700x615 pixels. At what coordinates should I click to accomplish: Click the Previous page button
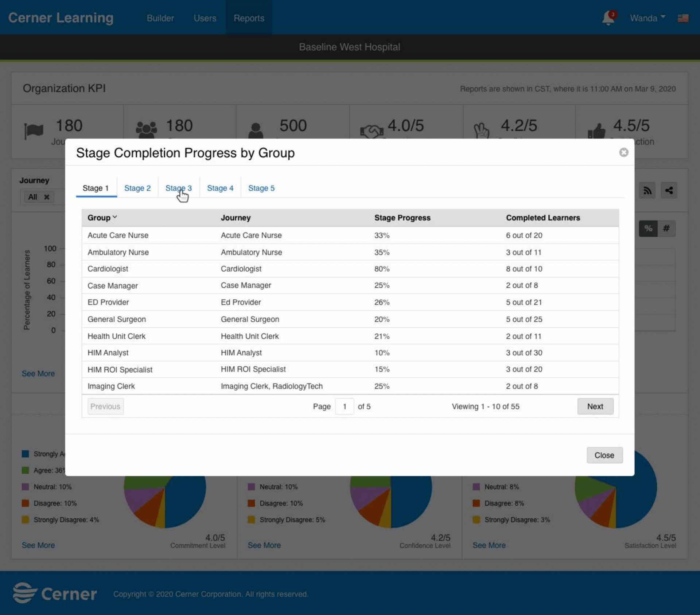click(x=105, y=406)
